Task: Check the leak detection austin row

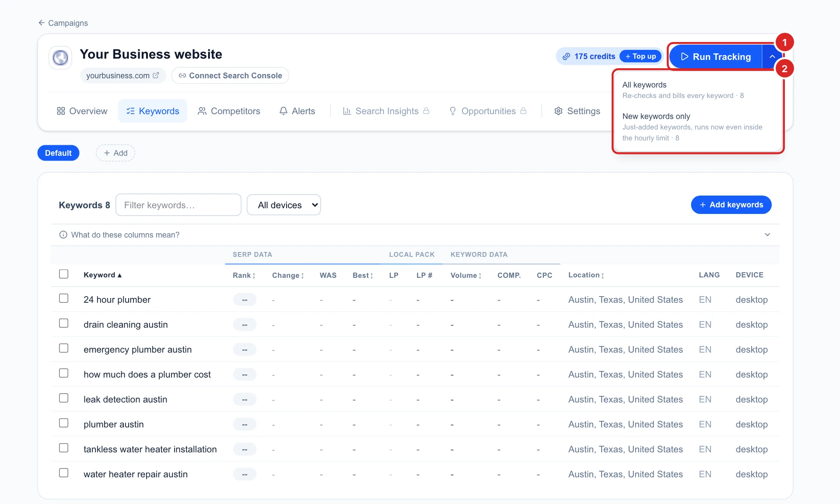Action: 64,398
